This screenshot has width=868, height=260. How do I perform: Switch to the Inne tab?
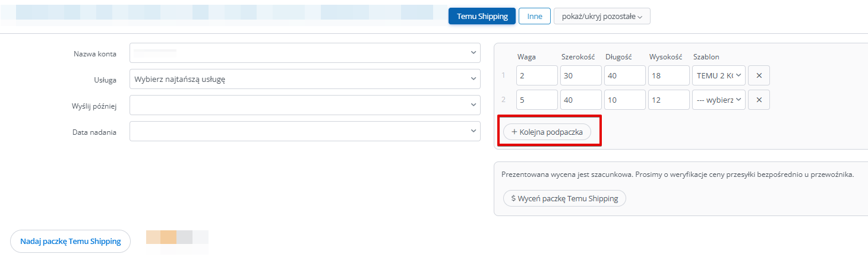coord(535,17)
